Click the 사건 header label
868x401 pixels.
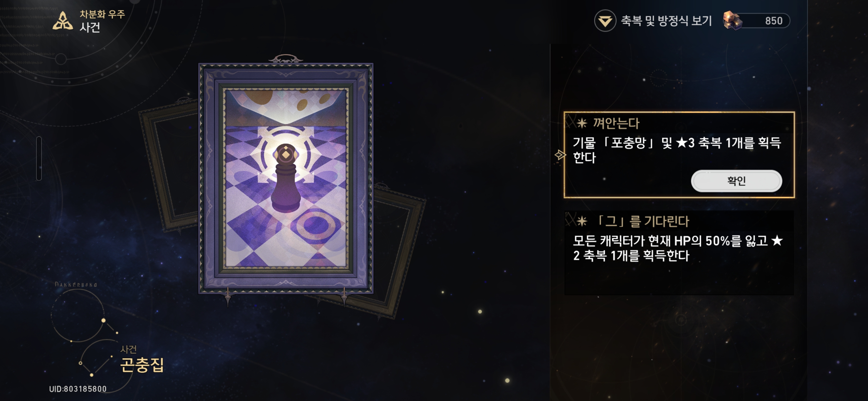pyautogui.click(x=90, y=27)
